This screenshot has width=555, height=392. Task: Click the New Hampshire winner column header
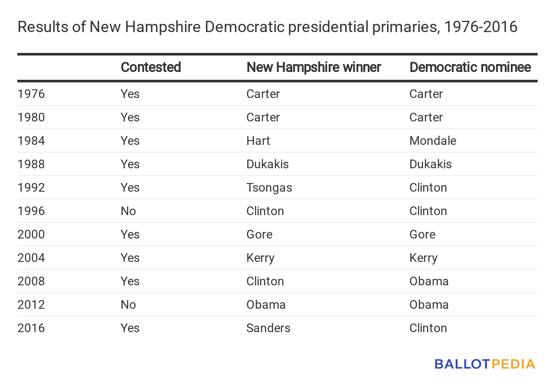pyautogui.click(x=313, y=67)
